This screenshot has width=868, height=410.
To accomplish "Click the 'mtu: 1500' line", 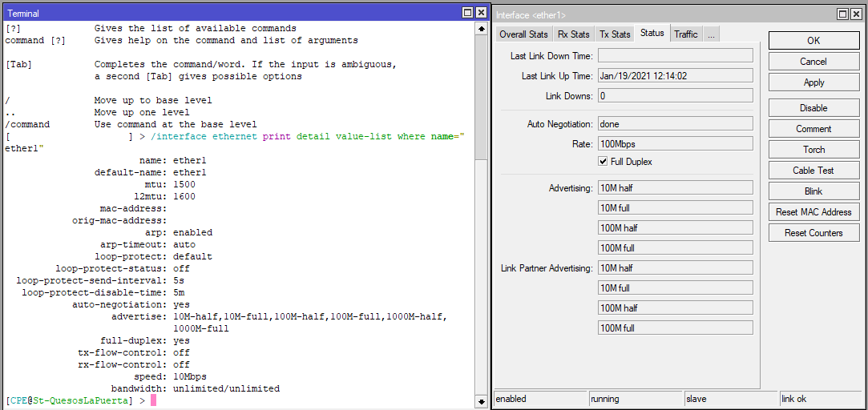I will [x=171, y=183].
